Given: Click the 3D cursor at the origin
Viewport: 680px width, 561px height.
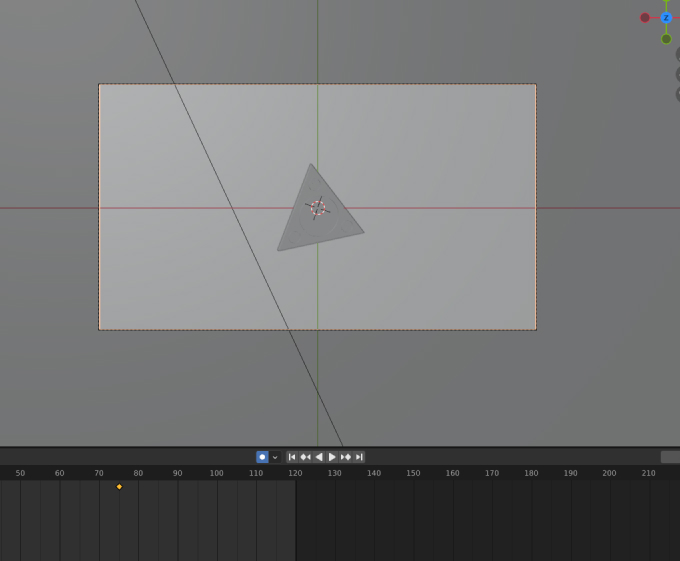Looking at the screenshot, I should tap(318, 208).
